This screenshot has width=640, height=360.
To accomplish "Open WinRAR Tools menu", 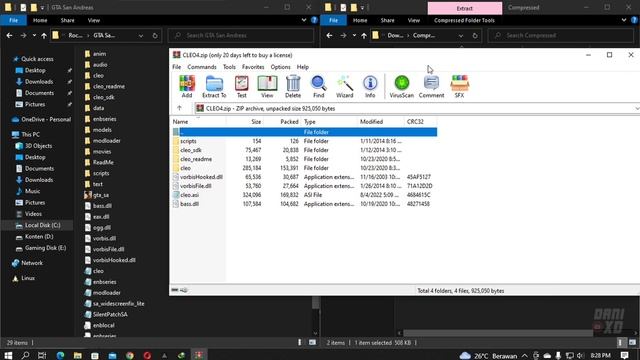I will click(229, 67).
